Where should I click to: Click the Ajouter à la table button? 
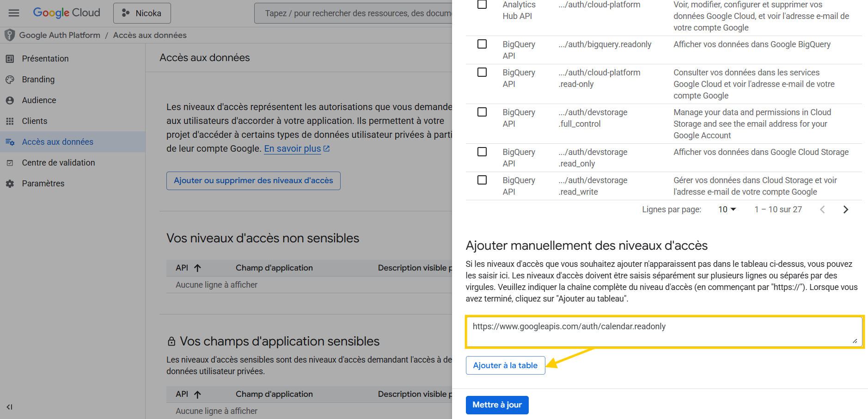(x=505, y=365)
